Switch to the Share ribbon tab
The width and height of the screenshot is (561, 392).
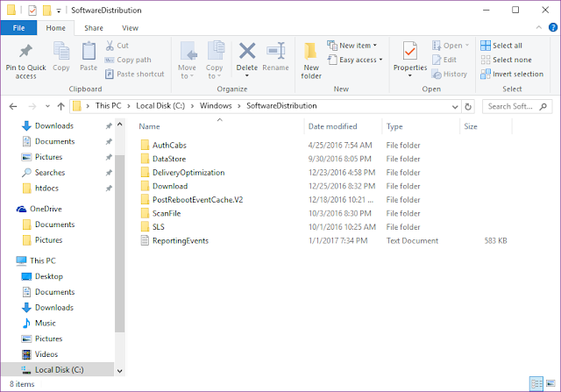[94, 28]
